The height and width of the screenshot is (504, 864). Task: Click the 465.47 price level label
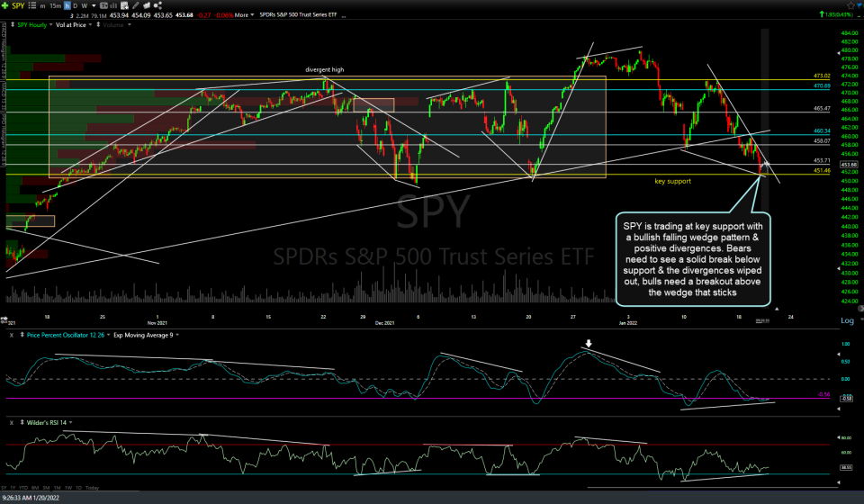tap(822, 109)
